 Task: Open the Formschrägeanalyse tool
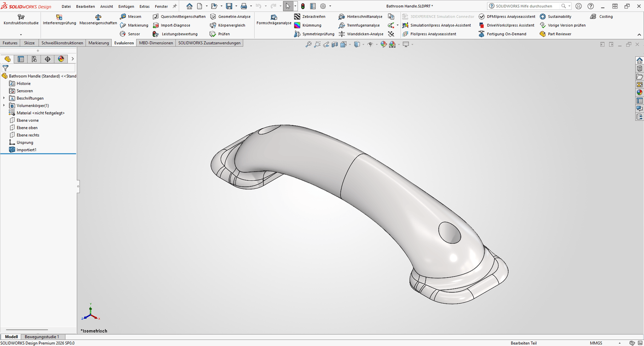274,21
